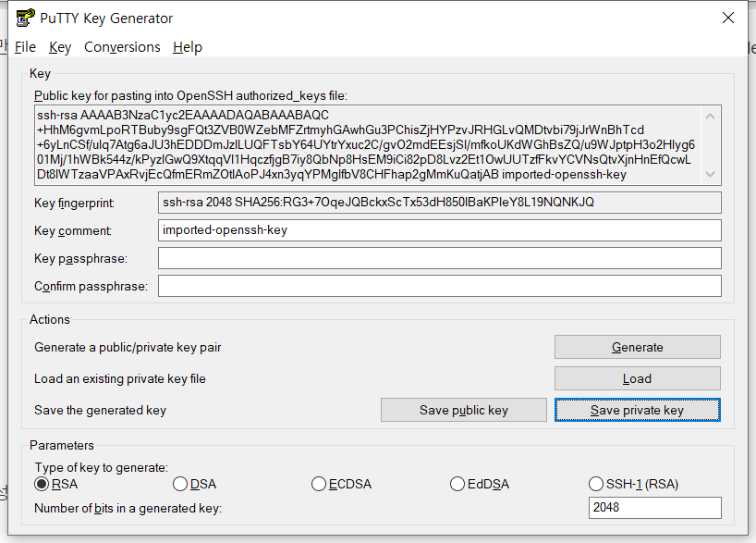Click the 'Key fingerprint:' label

(x=74, y=203)
